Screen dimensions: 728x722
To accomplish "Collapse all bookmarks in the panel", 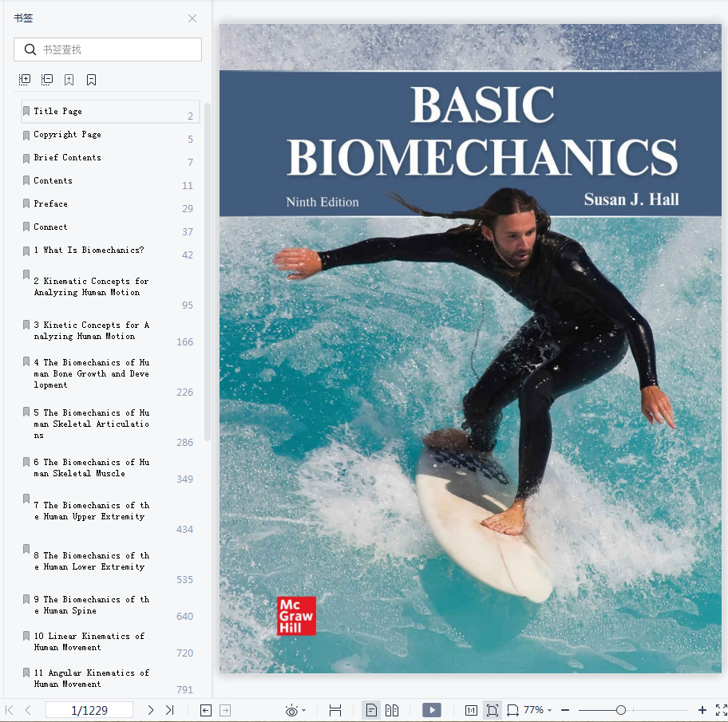I will click(x=47, y=80).
